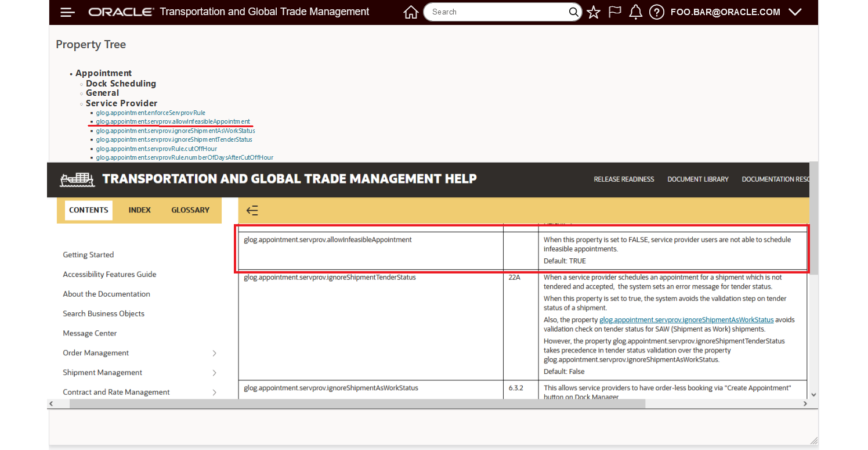Open Favorites star icon
This screenshot has height=450, width=868.
(593, 12)
